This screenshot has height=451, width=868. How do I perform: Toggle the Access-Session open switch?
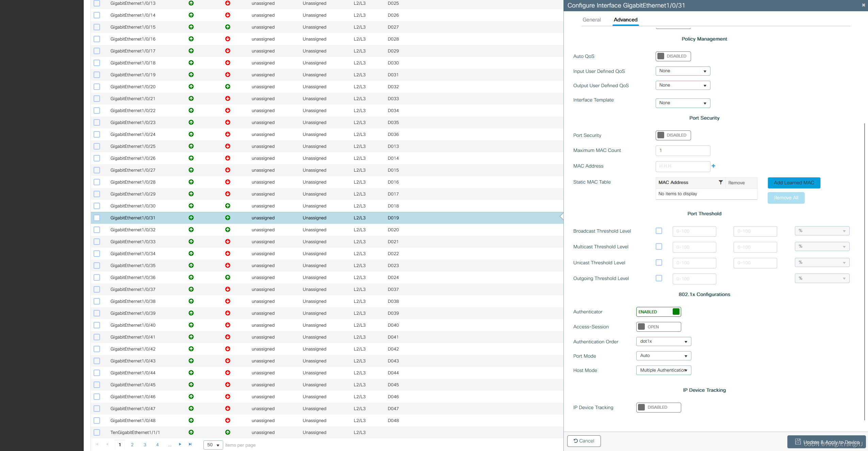[x=658, y=327]
